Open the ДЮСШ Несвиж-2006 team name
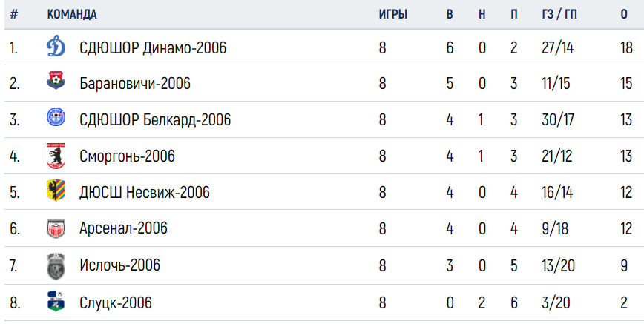Viewport: 644px width, 324px height. point(145,192)
